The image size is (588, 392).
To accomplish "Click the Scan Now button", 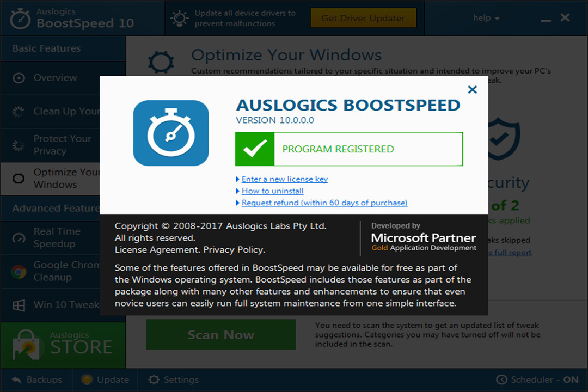I will coord(221,335).
